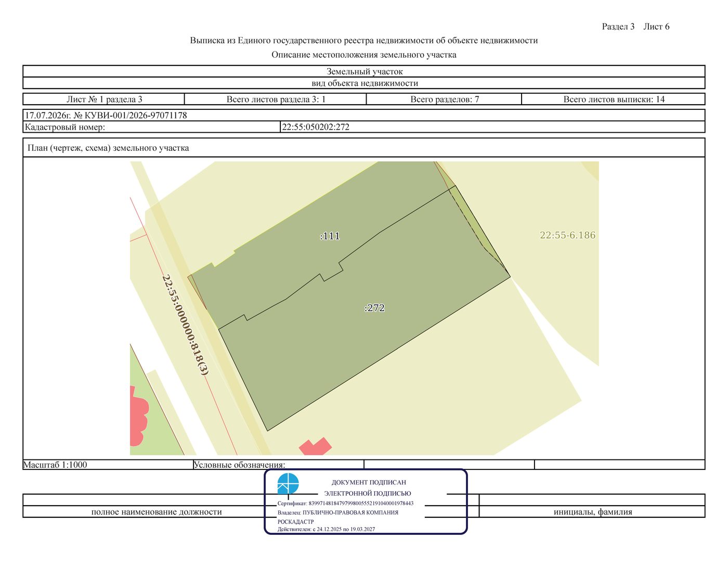Click the red building shape at map bottom
728x563 pixels.
coord(315,447)
